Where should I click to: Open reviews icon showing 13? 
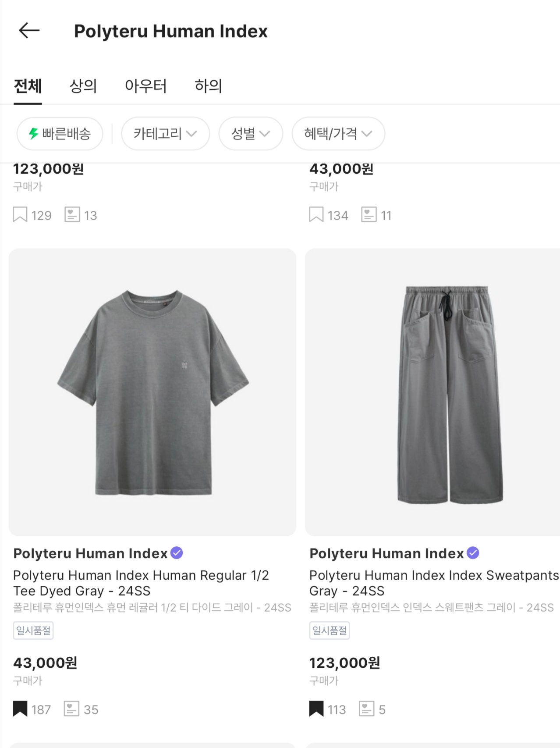point(72,215)
